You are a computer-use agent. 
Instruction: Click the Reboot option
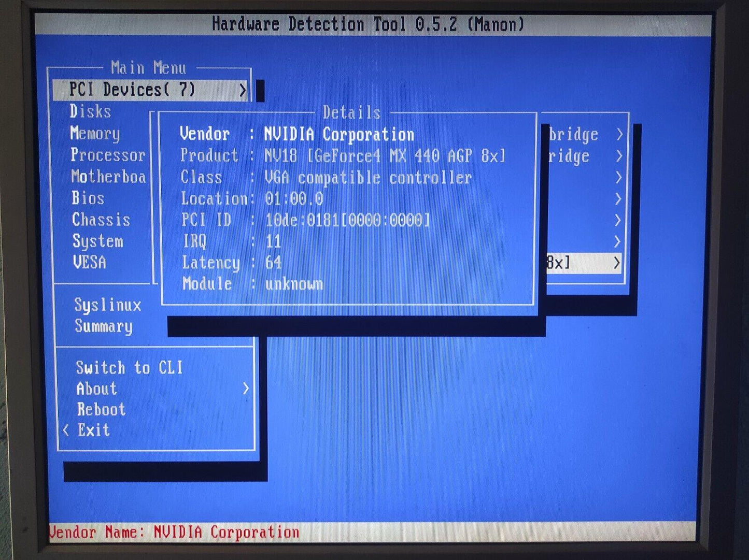102,409
